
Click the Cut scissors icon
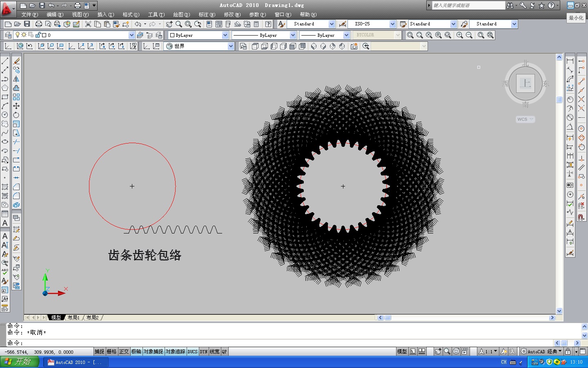(x=88, y=24)
